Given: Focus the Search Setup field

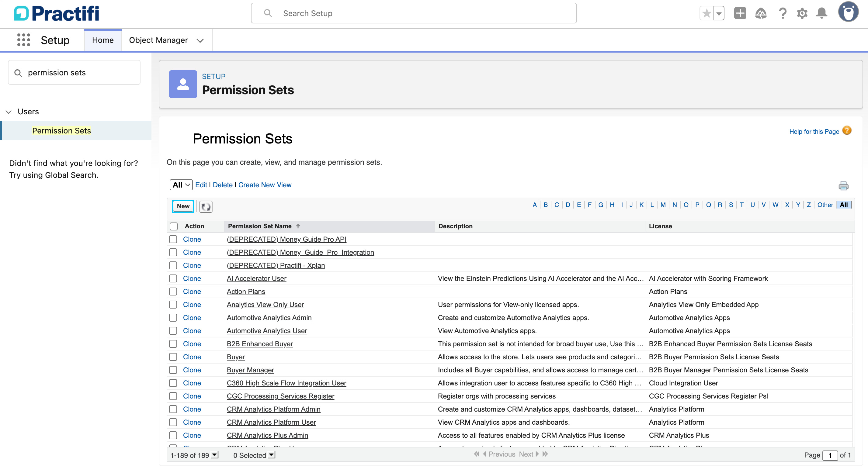Looking at the screenshot, I should (413, 13).
